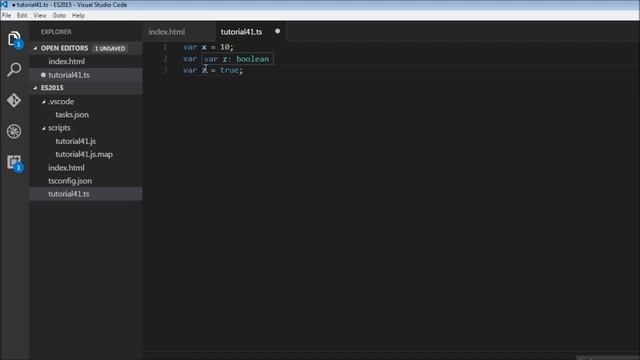Click the 'true' keyword in line 3
This screenshot has height=360, width=640.
pyautogui.click(x=229, y=70)
